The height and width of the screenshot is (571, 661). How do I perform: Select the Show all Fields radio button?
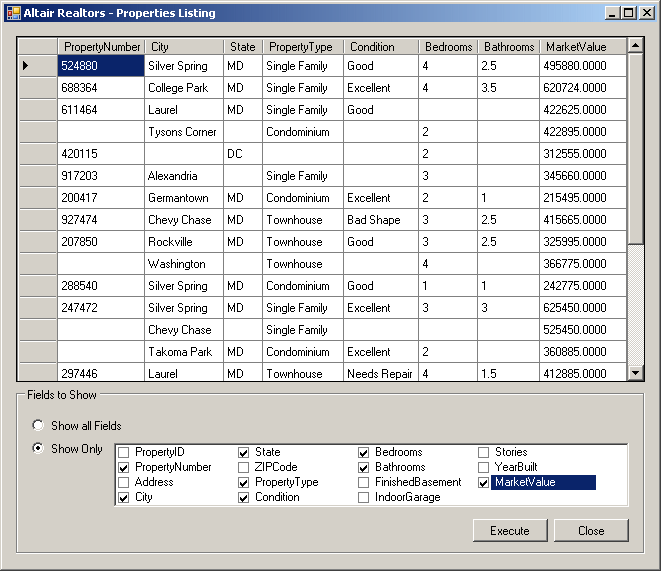[38, 425]
